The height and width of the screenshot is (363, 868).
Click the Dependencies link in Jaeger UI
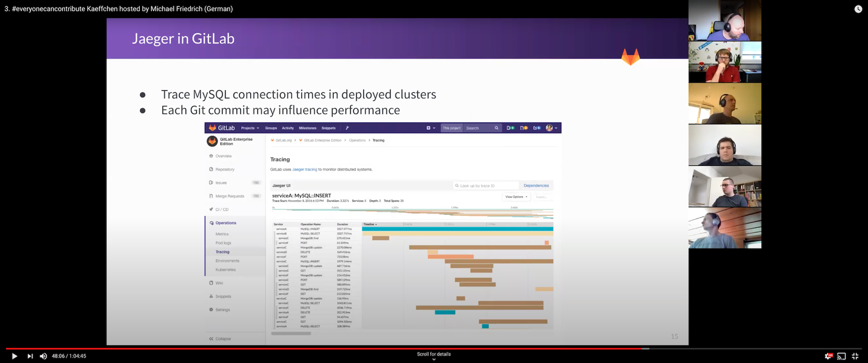[x=536, y=186]
